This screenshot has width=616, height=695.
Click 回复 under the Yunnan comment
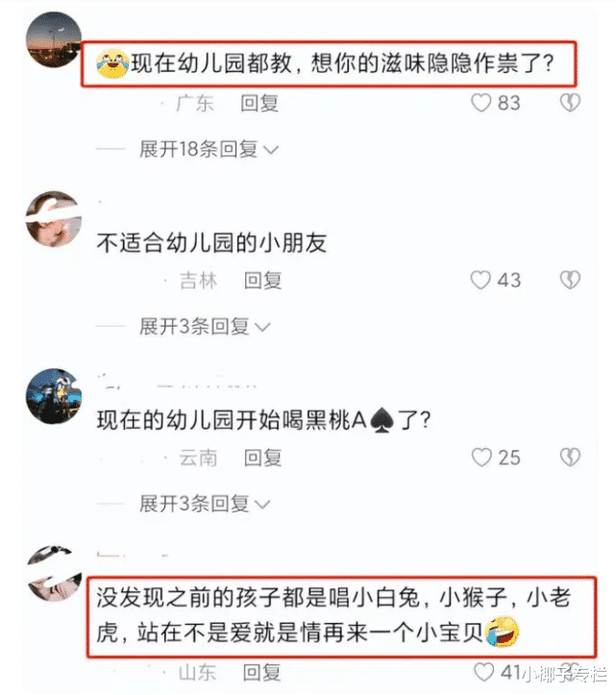click(x=262, y=458)
